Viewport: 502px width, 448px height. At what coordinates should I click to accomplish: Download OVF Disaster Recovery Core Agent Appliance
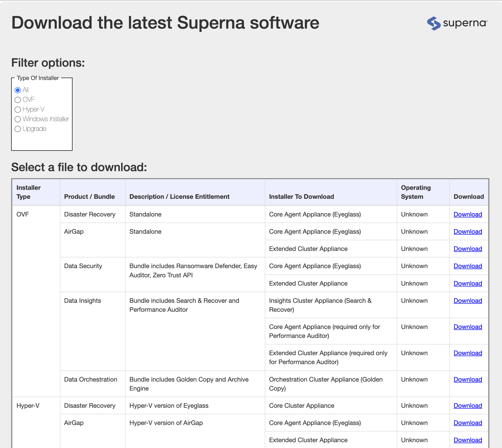468,214
